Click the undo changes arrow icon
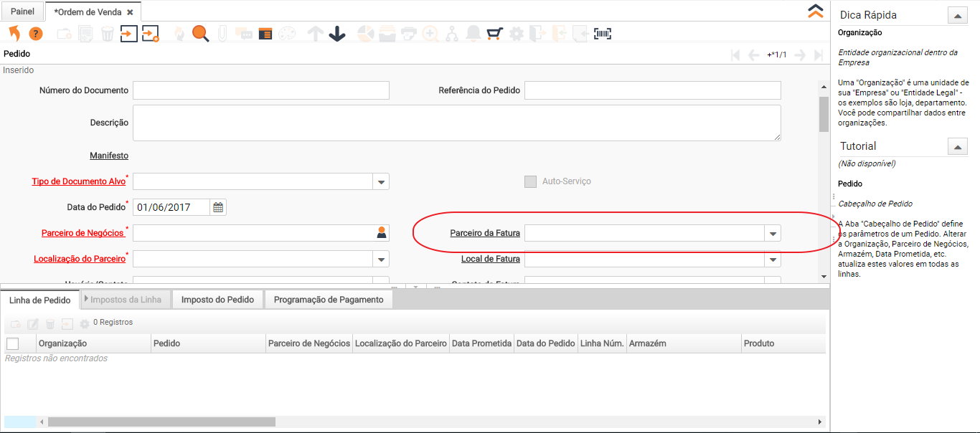980x433 pixels. (14, 34)
